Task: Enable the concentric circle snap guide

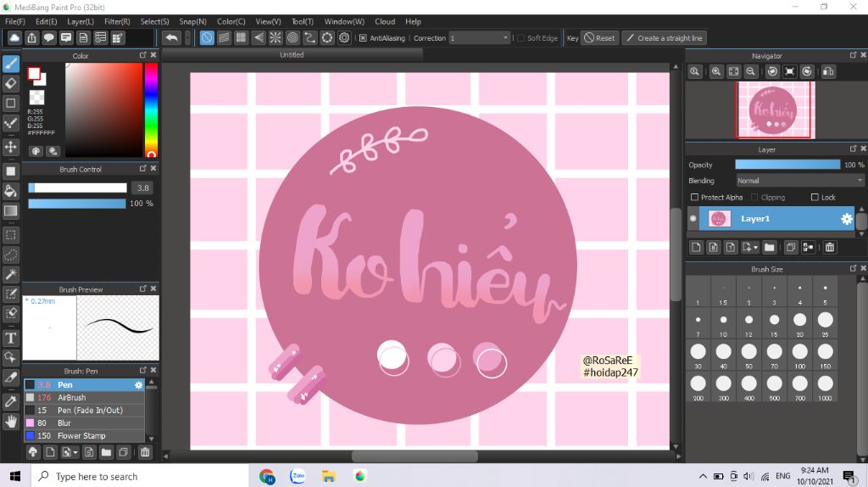Action: coord(292,37)
